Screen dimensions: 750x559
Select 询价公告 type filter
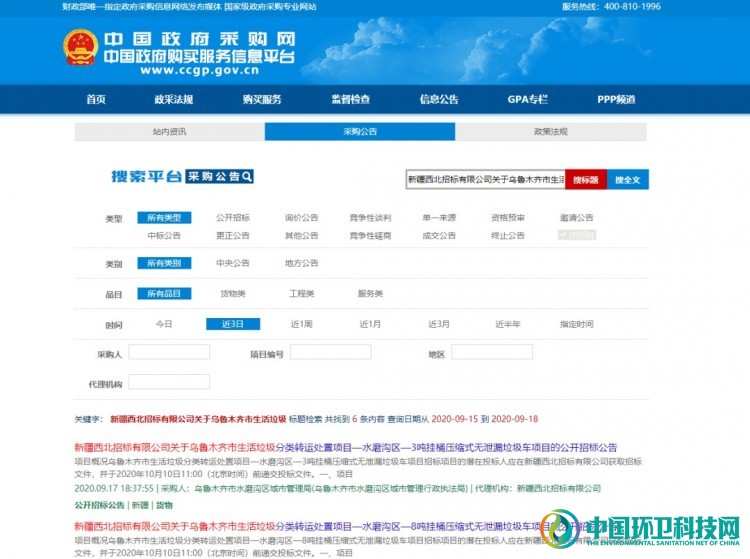pyautogui.click(x=301, y=218)
